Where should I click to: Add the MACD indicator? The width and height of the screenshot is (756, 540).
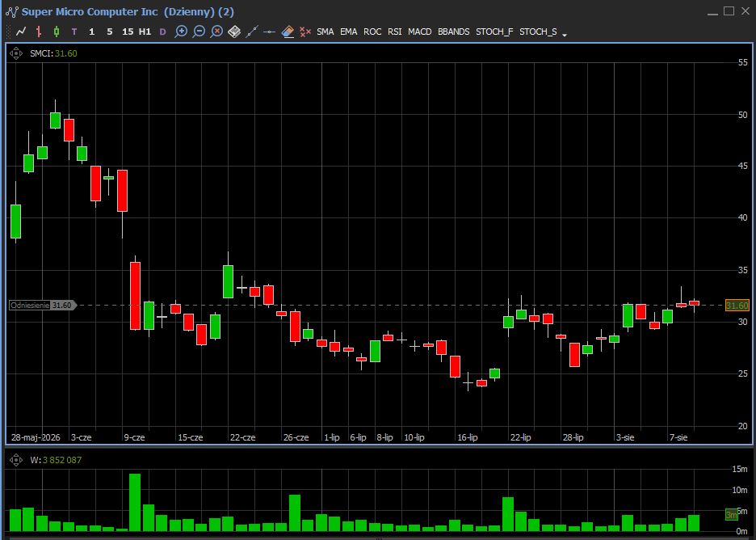[419, 32]
